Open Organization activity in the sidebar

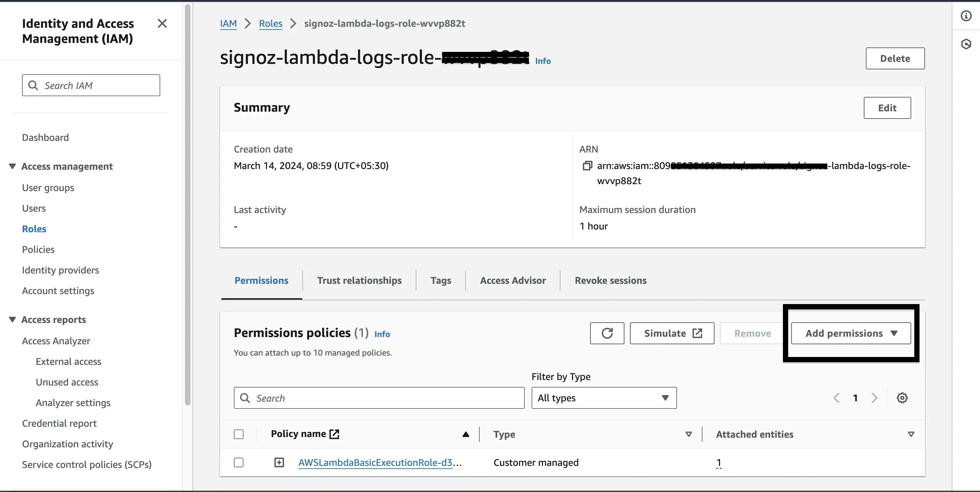point(67,444)
